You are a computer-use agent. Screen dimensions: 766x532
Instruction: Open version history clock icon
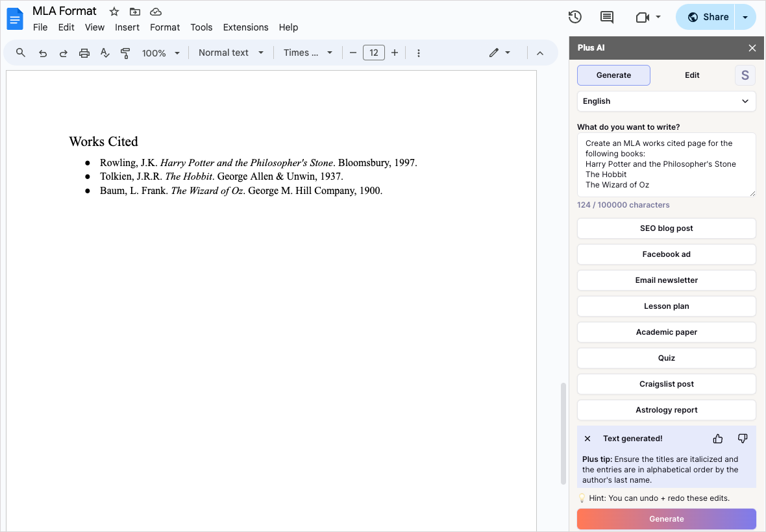coord(575,17)
